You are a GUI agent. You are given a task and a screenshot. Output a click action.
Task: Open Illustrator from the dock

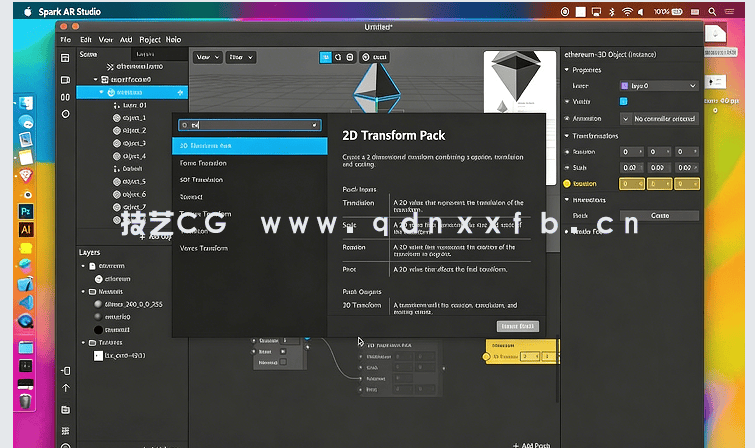(x=27, y=229)
